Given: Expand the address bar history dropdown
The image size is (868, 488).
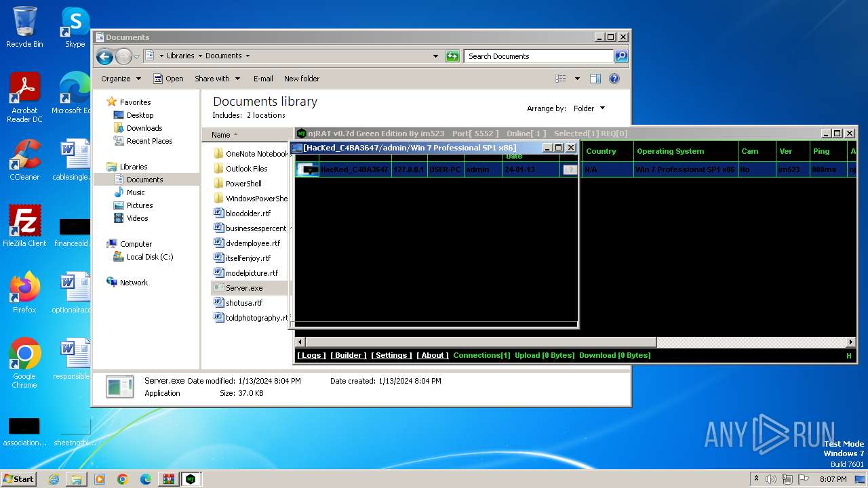Looking at the screenshot, I should click(435, 56).
